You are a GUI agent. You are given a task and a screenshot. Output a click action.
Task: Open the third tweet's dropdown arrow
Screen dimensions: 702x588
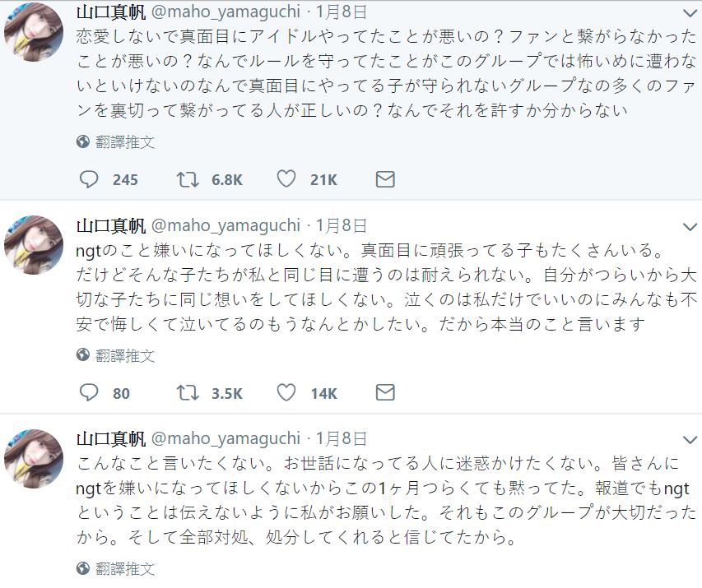pos(690,440)
